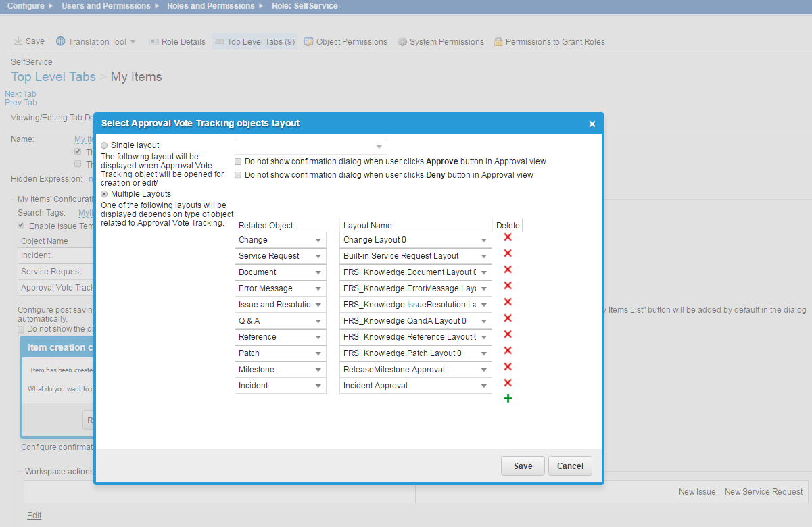Delete the Change layout row

point(508,237)
